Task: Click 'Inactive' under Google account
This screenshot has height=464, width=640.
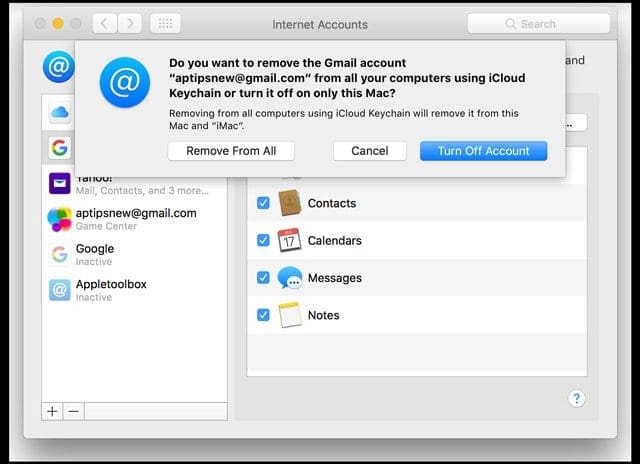Action: tap(94, 262)
